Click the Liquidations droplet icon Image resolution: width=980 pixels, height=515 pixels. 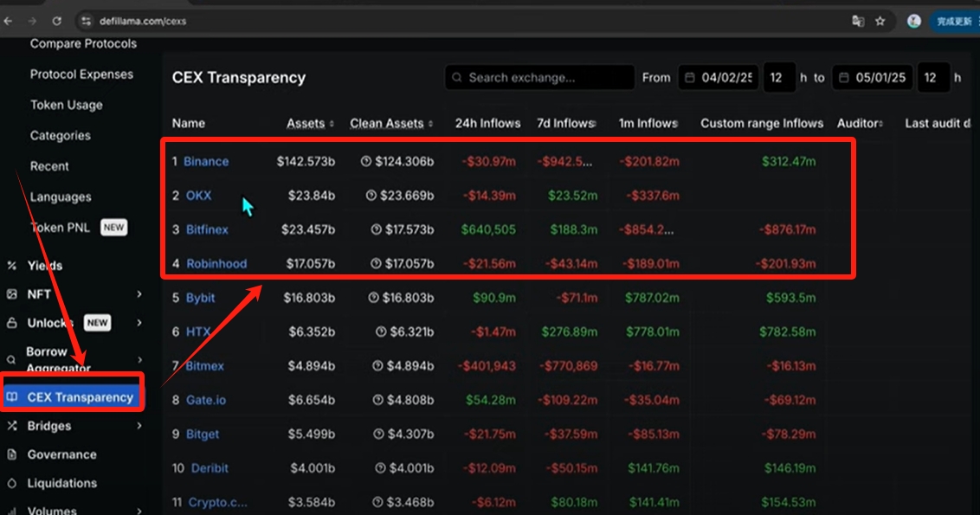pos(12,483)
